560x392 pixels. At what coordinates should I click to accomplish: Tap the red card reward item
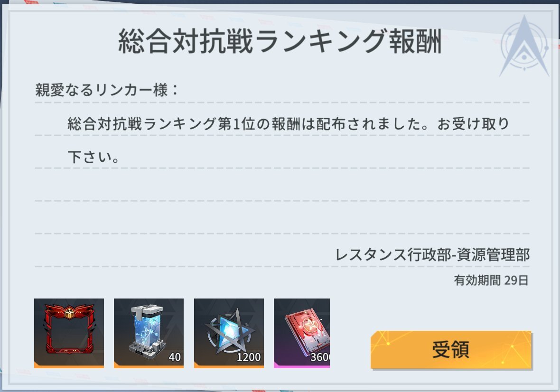tap(302, 333)
